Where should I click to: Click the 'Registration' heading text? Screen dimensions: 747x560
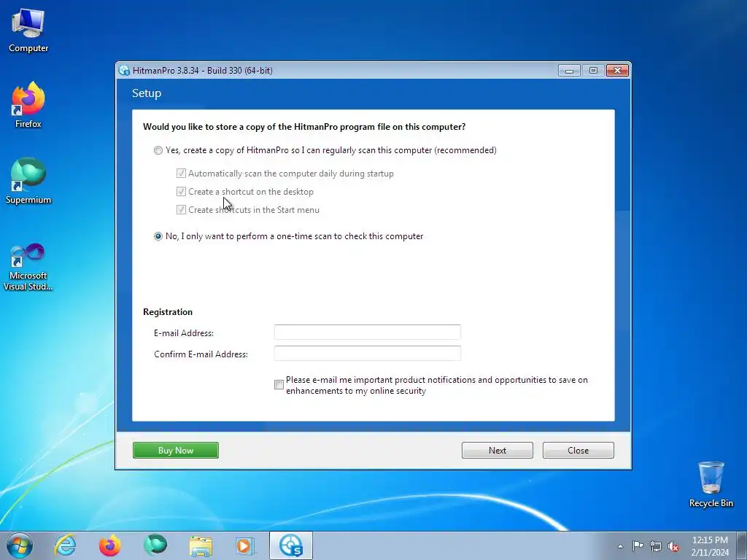168,312
